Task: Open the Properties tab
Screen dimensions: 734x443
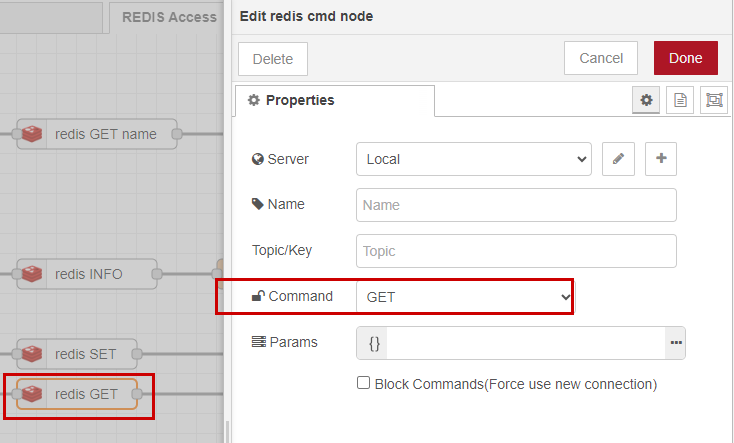Action: 335,100
